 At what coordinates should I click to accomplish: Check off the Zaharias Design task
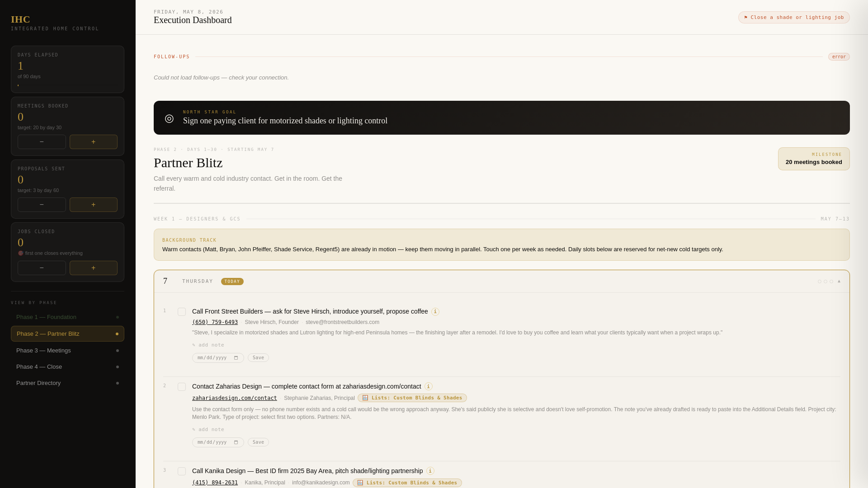(182, 387)
